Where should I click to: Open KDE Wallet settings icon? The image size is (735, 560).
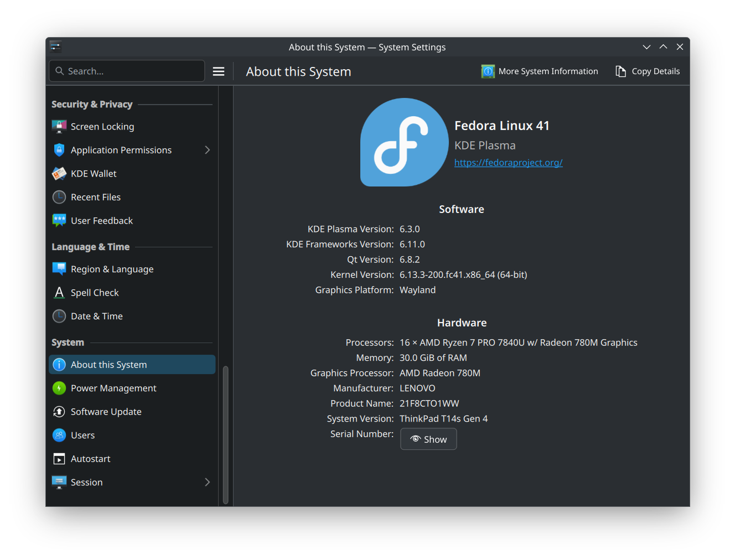click(x=59, y=174)
